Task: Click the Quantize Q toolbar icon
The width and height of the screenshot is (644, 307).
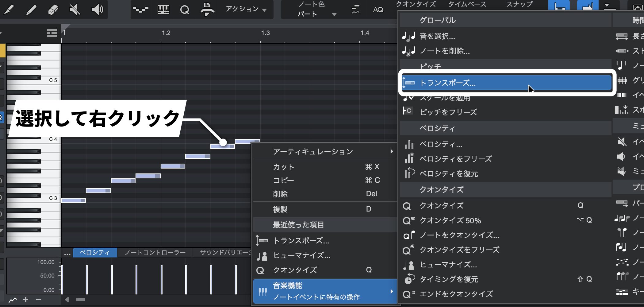Action: pos(185,10)
